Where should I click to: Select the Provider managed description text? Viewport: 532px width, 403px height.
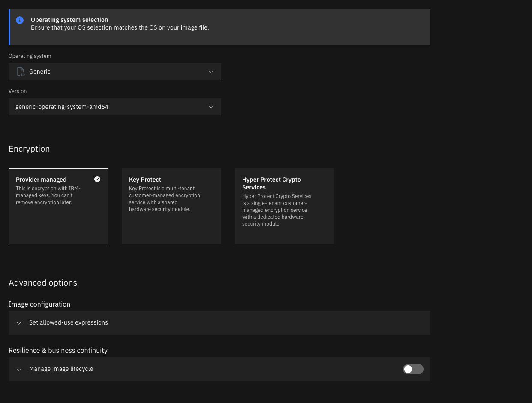[x=48, y=195]
